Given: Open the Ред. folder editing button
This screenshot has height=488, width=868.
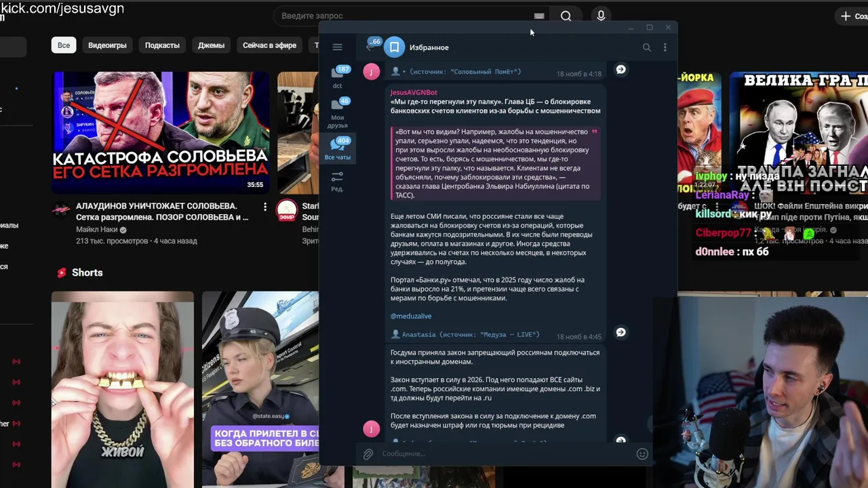Looking at the screenshot, I should coord(338,181).
